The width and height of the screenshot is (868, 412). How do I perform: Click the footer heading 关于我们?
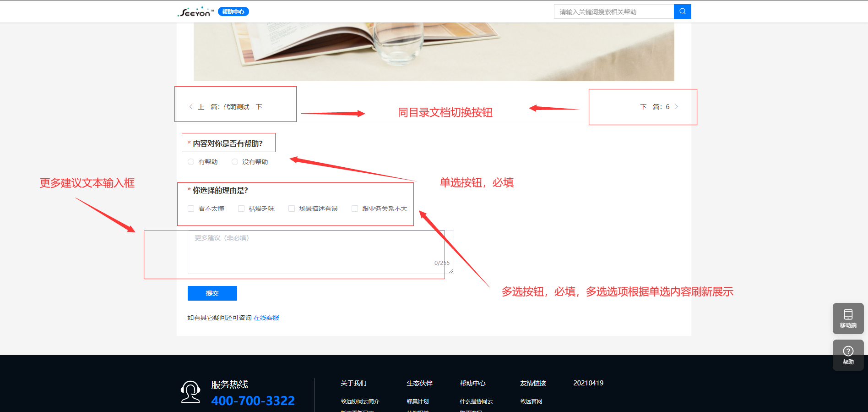click(353, 383)
